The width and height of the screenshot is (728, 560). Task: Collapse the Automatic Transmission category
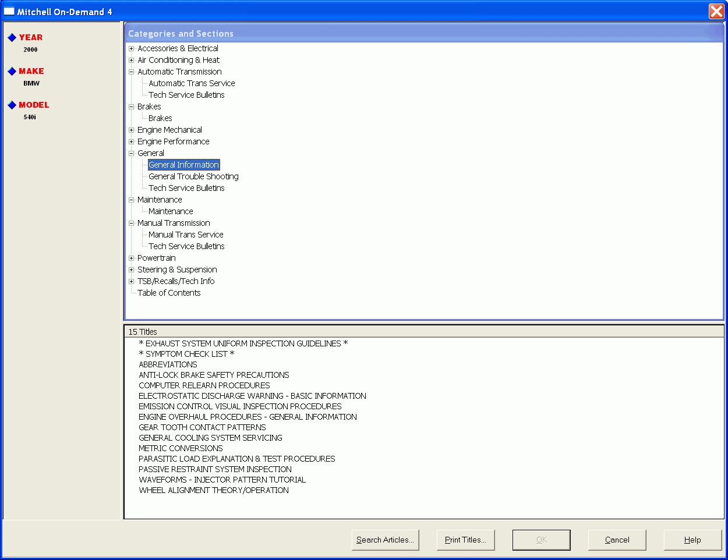click(x=132, y=72)
